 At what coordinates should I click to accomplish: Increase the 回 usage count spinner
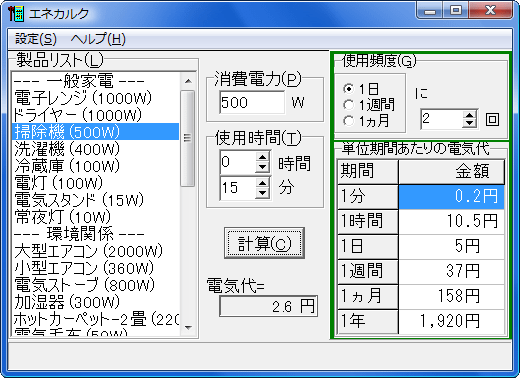click(469, 115)
